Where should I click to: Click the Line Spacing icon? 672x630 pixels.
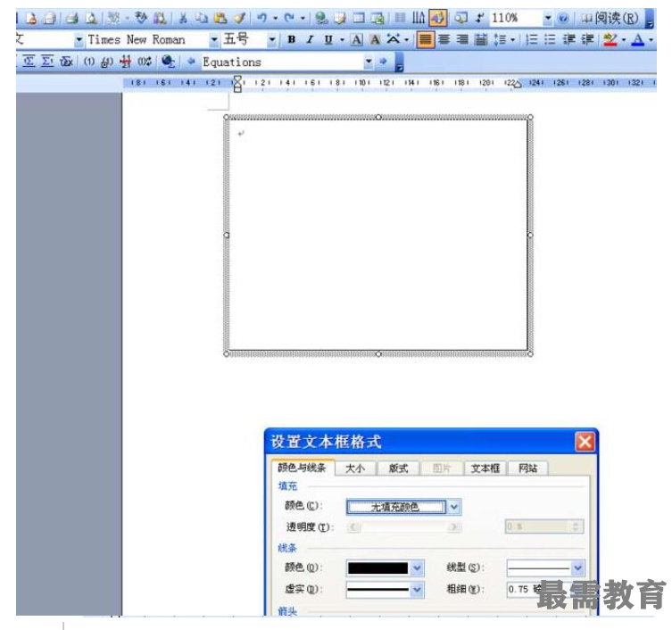click(x=500, y=40)
